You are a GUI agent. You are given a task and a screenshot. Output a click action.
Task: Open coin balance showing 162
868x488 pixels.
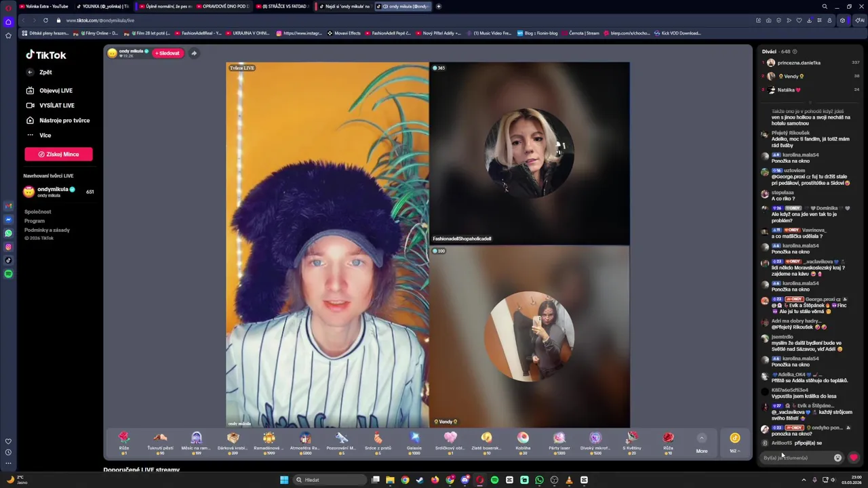tap(734, 442)
